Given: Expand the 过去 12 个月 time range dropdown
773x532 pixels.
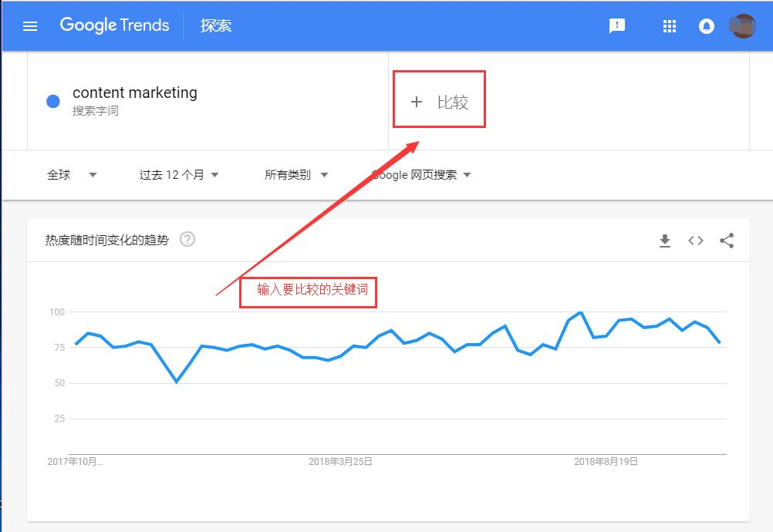Looking at the screenshot, I should pyautogui.click(x=178, y=175).
